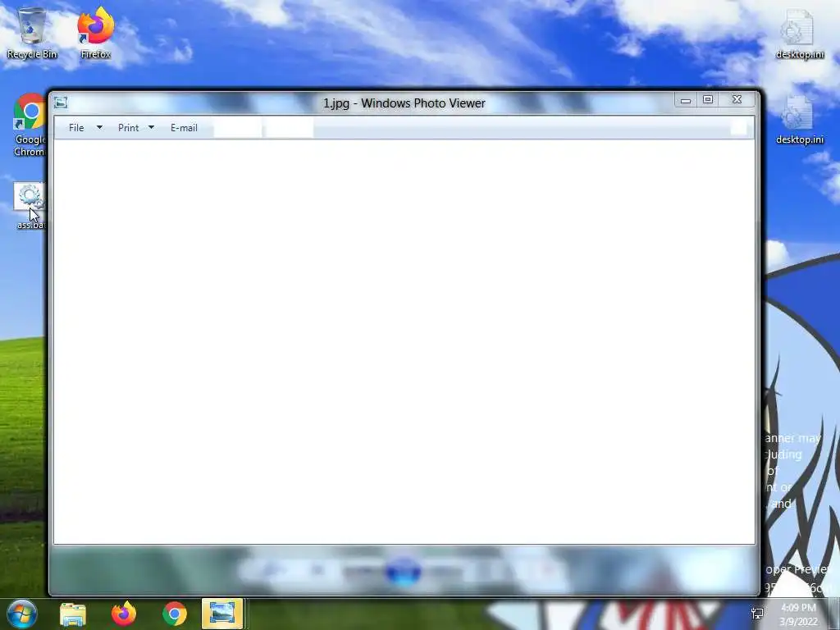Select the ass.bat file on the desktop
This screenshot has width=840, height=630.
point(30,206)
